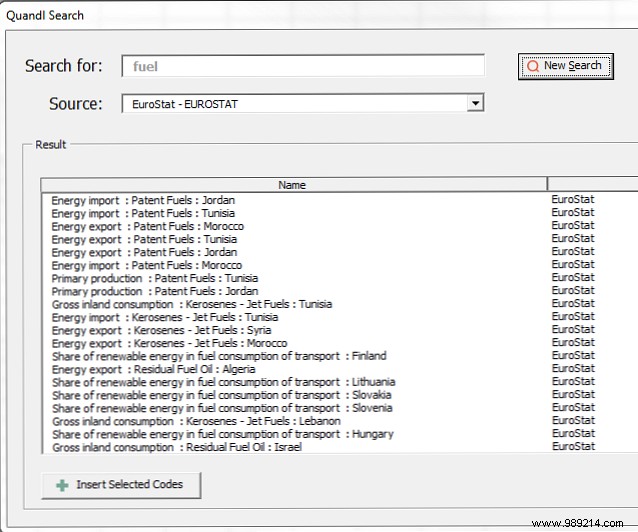Select Gross inland consumption Jet Fuels Lebanon row

pos(196,421)
